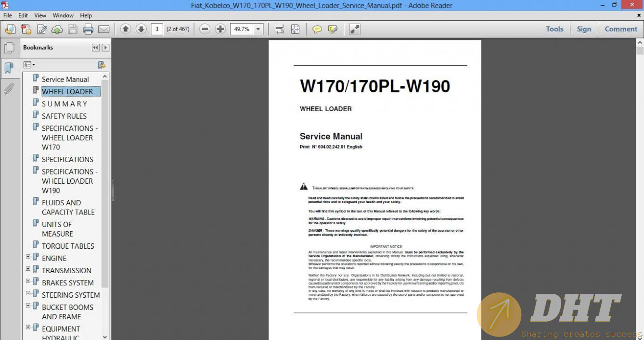
Task: Click the page number input field
Action: [x=156, y=29]
